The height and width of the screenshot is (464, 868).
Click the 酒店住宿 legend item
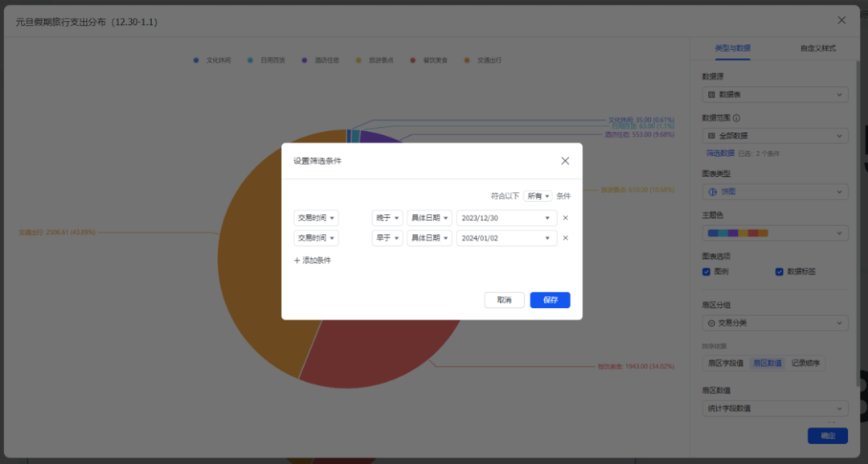click(x=321, y=60)
